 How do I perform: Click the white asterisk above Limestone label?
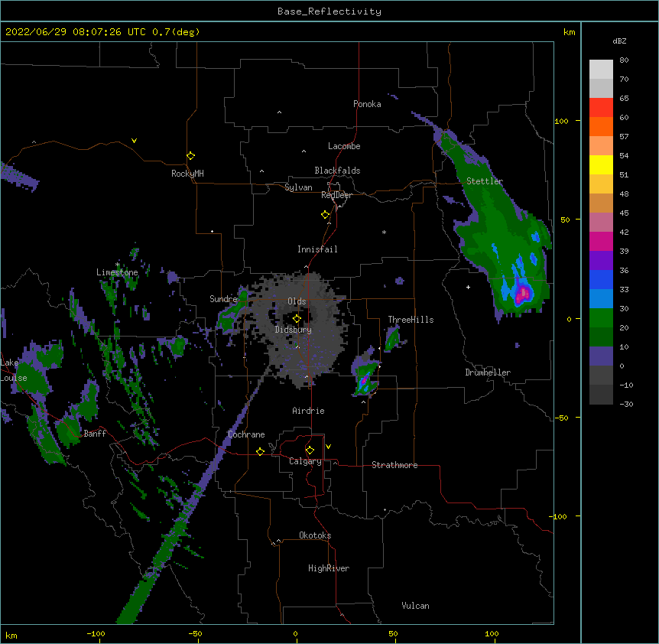pyautogui.click(x=118, y=265)
